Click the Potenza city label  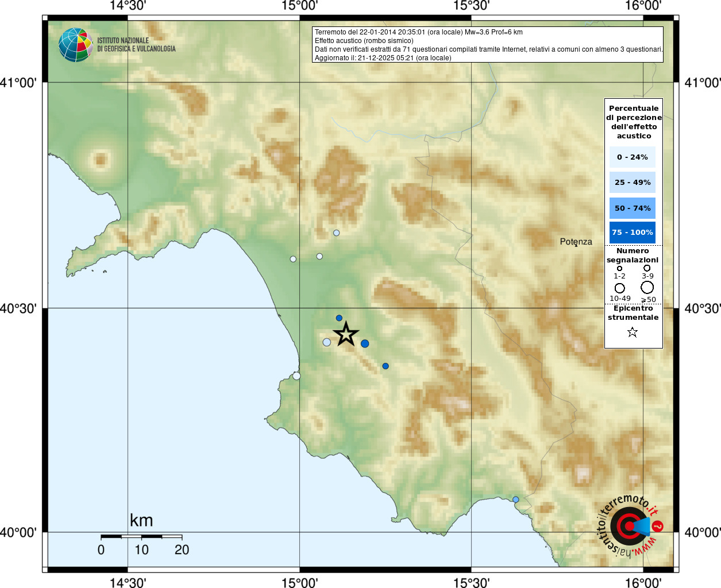tap(576, 242)
